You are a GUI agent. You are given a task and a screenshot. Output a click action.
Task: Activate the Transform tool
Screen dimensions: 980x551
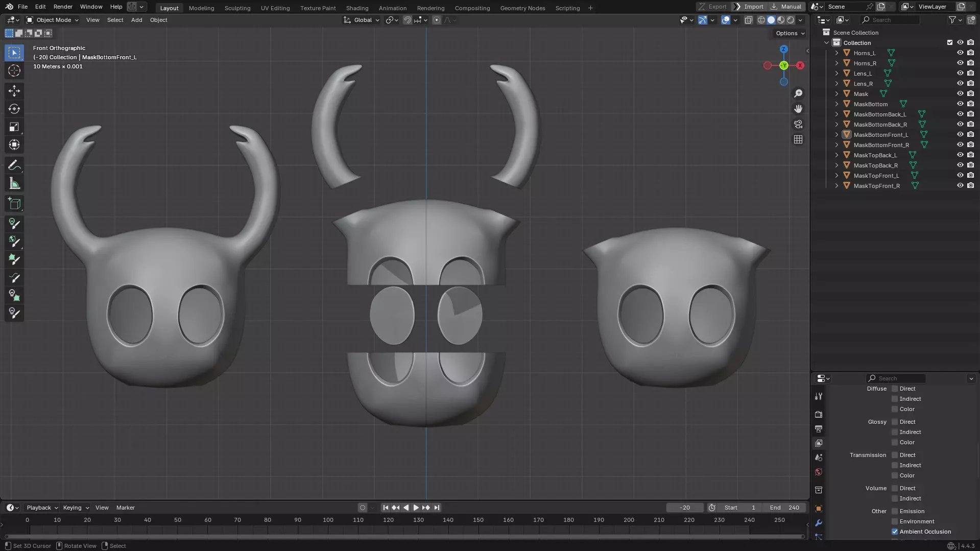click(14, 145)
